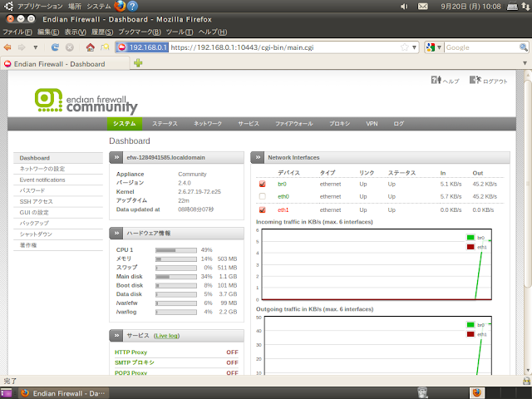
Task: Click the Endian Firewall community logo
Action: [86, 101]
